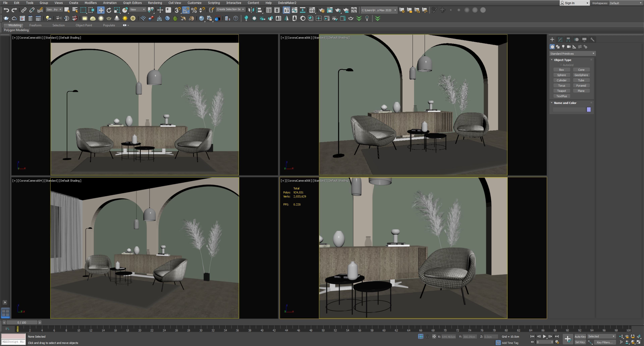Toggle Angle Snap on the toolbar
The width and height of the screenshot is (644, 346).
[x=186, y=10]
